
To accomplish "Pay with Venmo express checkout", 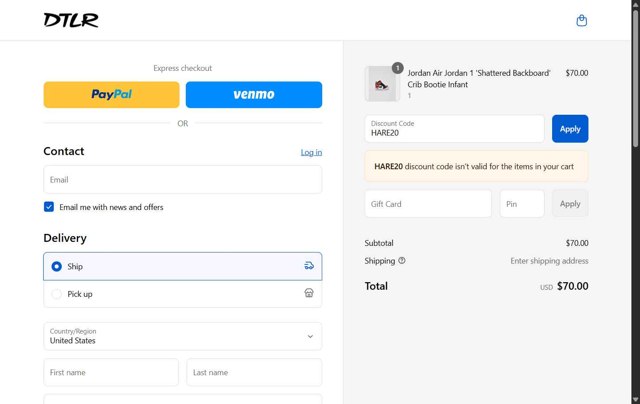I will pos(254,94).
